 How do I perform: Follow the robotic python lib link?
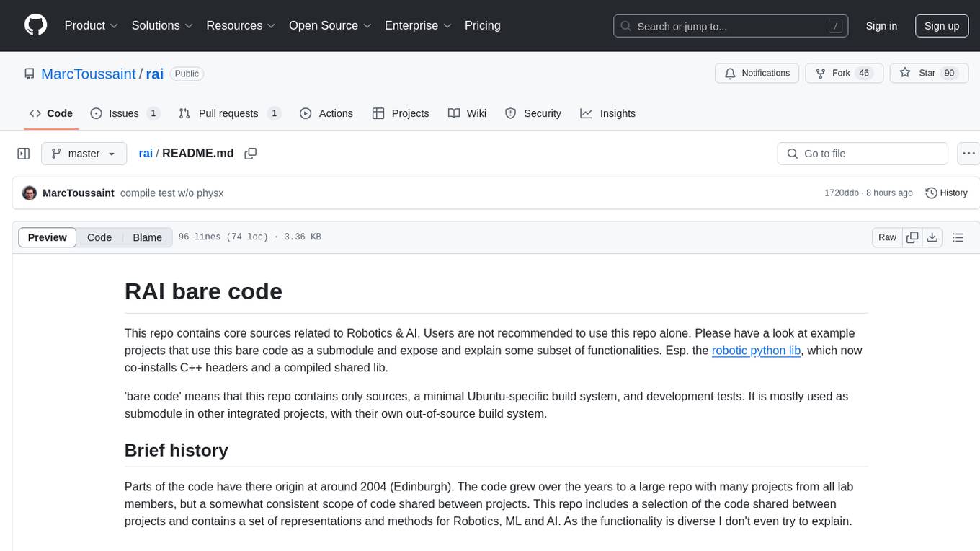click(756, 351)
